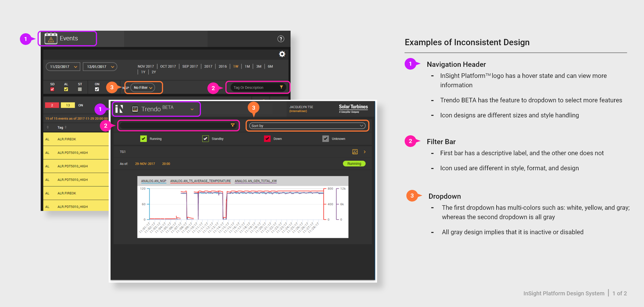This screenshot has width=644, height=307.
Task: Expand TG1 row with right chevron
Action: coord(365,152)
